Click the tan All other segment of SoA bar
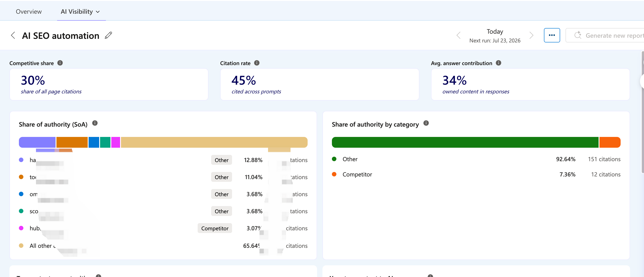Screen dimensions: 644x277 [214, 142]
